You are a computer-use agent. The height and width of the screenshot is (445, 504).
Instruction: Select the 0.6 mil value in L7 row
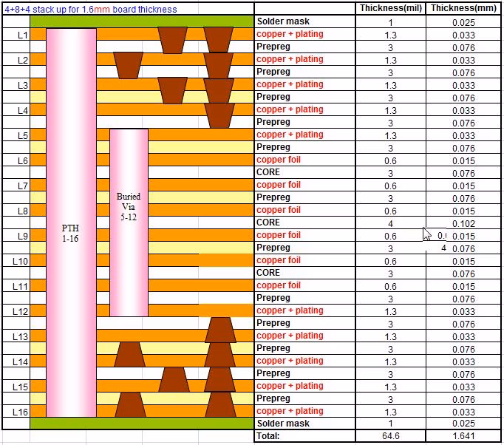(391, 186)
